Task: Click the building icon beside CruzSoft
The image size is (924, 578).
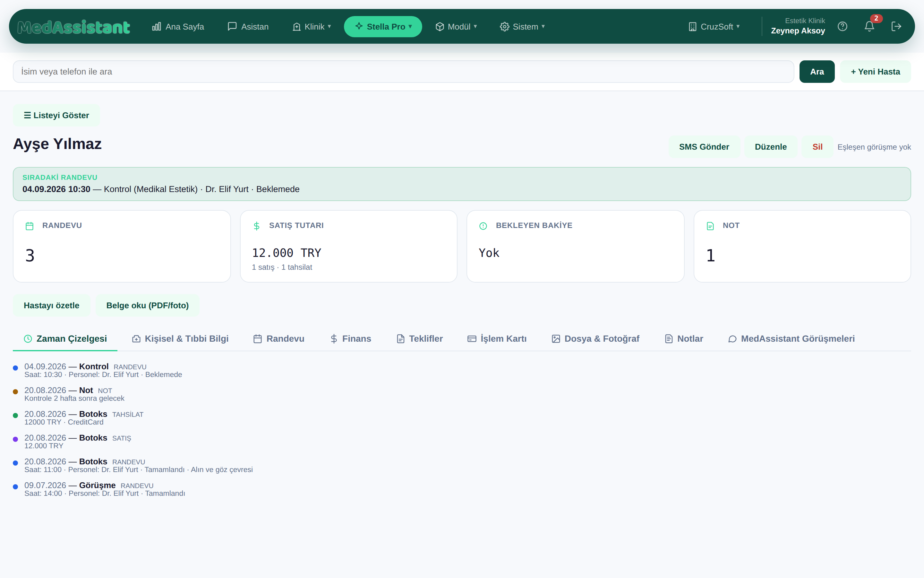Action: coord(693,26)
